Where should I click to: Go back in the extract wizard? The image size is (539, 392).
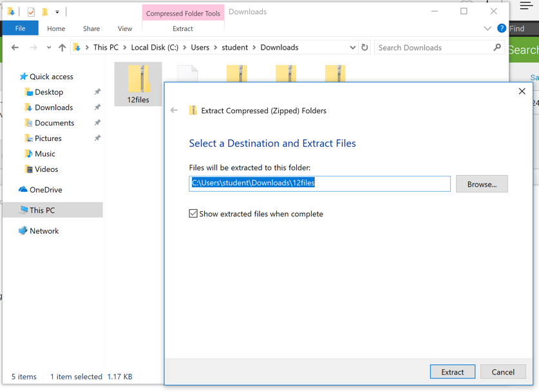174,110
